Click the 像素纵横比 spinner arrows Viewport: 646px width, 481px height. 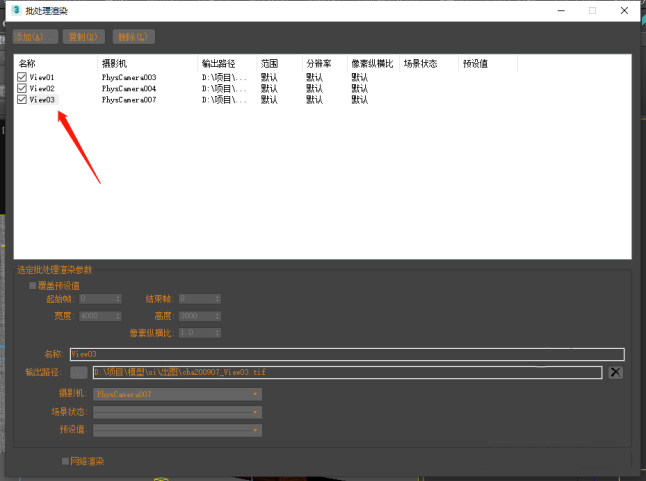tap(218, 333)
